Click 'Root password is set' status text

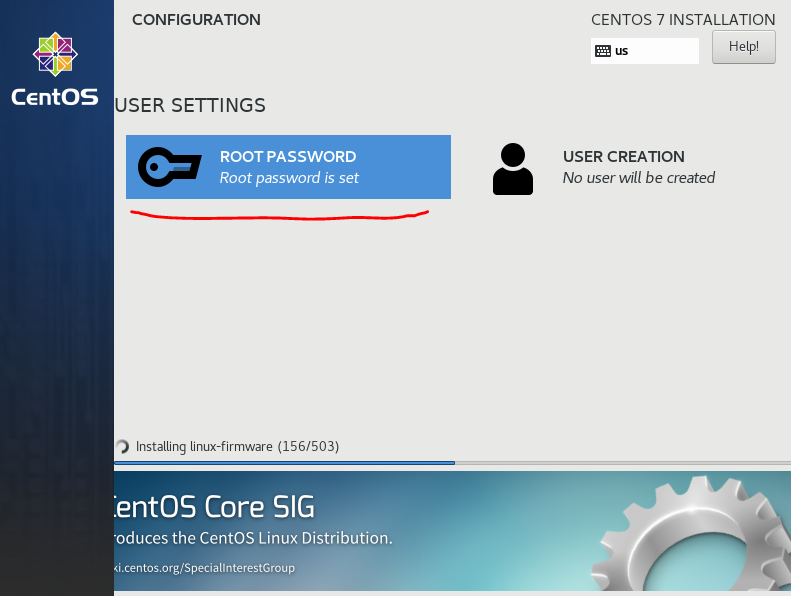(x=289, y=178)
